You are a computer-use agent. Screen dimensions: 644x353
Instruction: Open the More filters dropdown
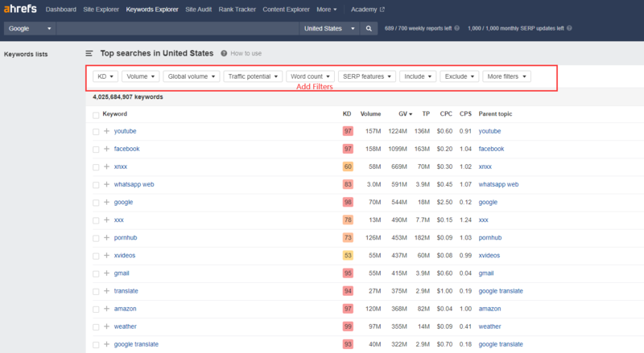(506, 76)
